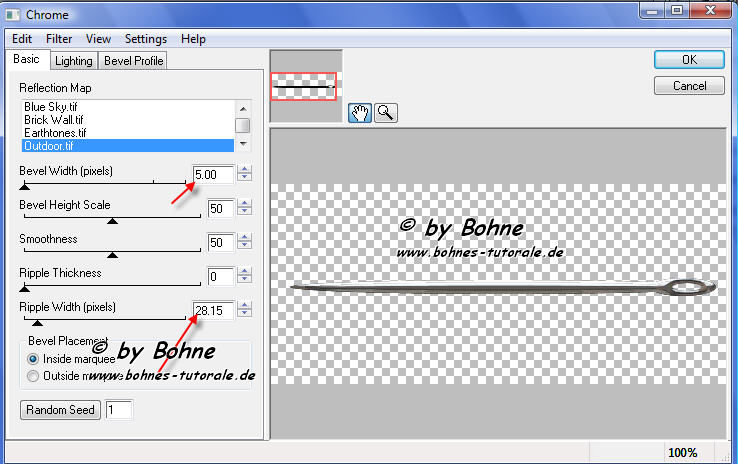Image resolution: width=738 pixels, height=464 pixels.
Task: Select the hand pan tool
Action: [360, 113]
